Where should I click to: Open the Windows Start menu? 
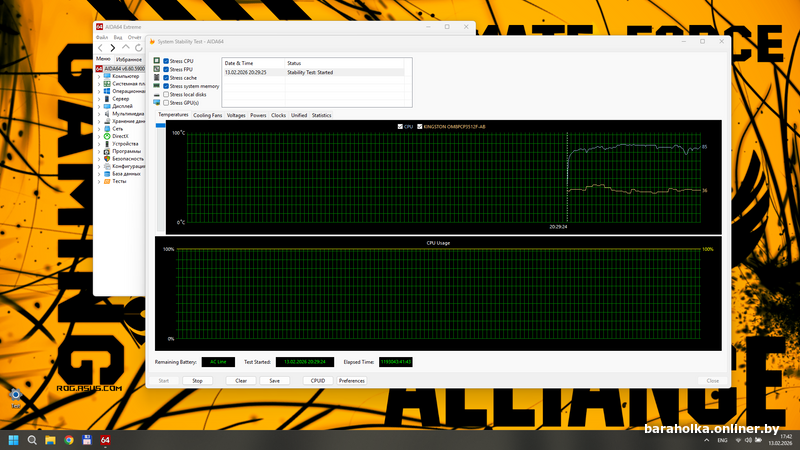click(14, 440)
